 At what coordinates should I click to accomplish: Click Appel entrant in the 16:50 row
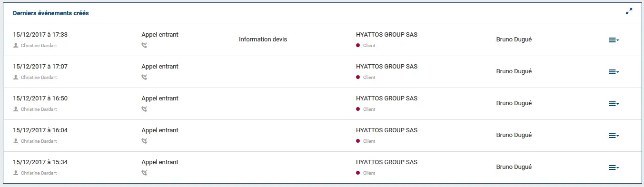coord(160,98)
